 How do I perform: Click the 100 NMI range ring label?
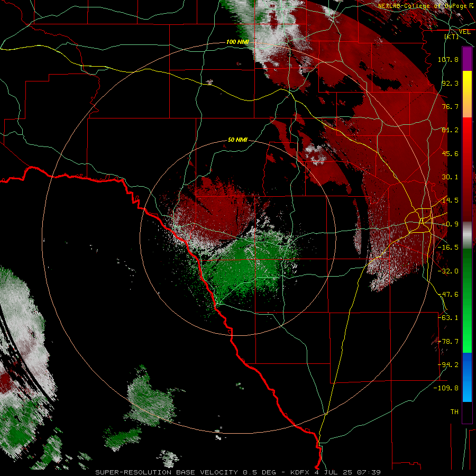point(237,42)
